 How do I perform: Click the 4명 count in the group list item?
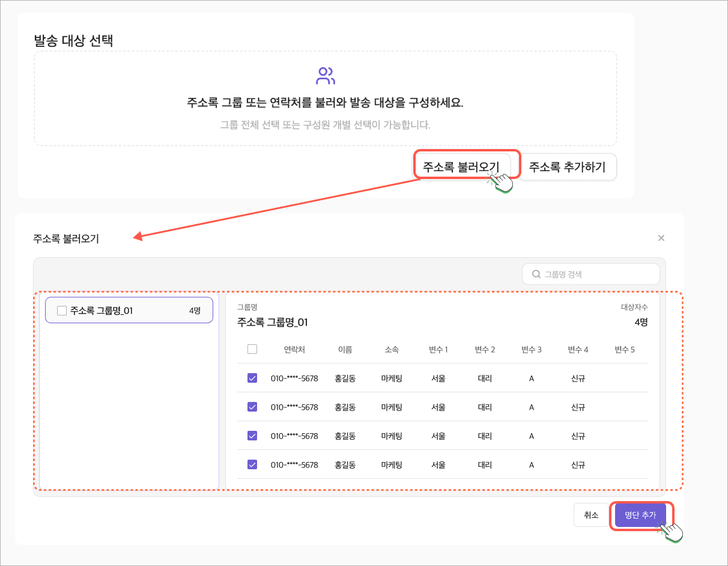(x=195, y=311)
